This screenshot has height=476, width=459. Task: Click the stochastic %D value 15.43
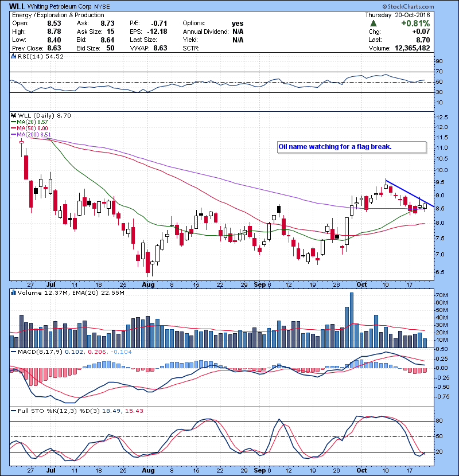coord(134,411)
